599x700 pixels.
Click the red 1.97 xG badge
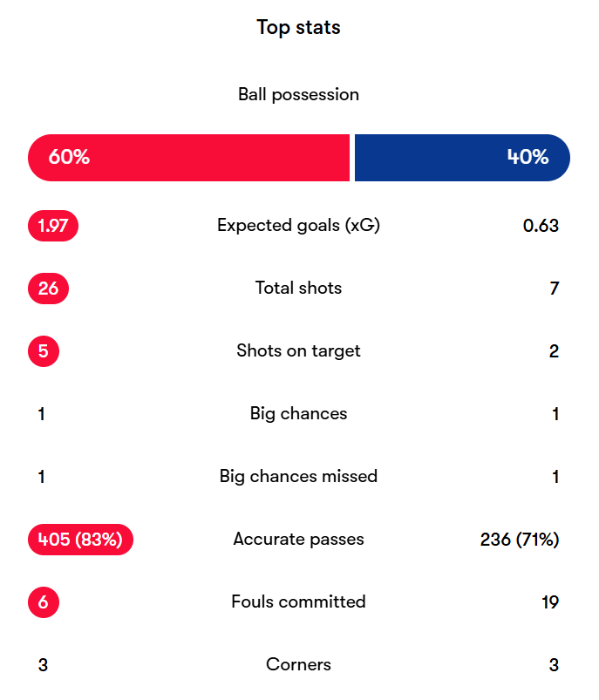[x=53, y=226]
